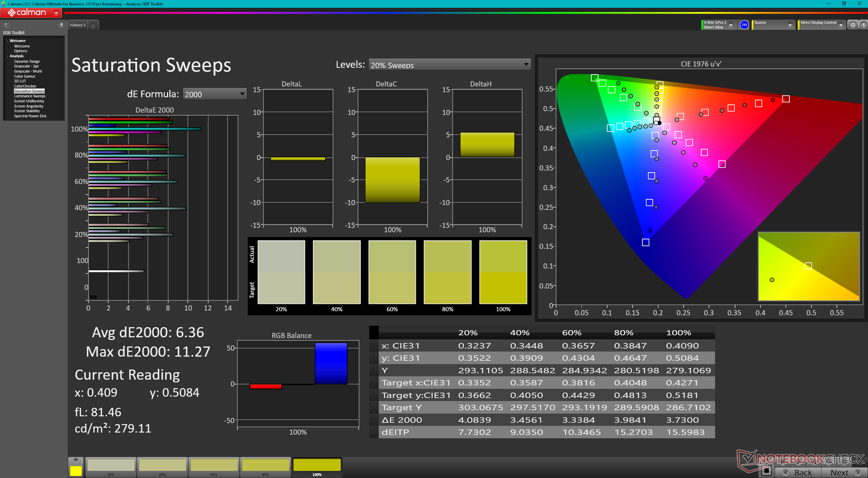Select the 100% actual/target color swatch
Image resolution: width=868 pixels, height=478 pixels.
pos(503,272)
